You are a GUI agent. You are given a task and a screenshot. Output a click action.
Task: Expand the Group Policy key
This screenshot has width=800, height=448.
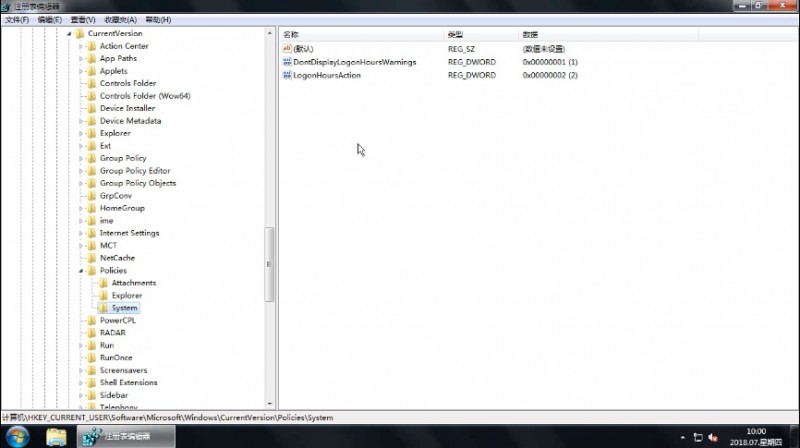click(81, 158)
